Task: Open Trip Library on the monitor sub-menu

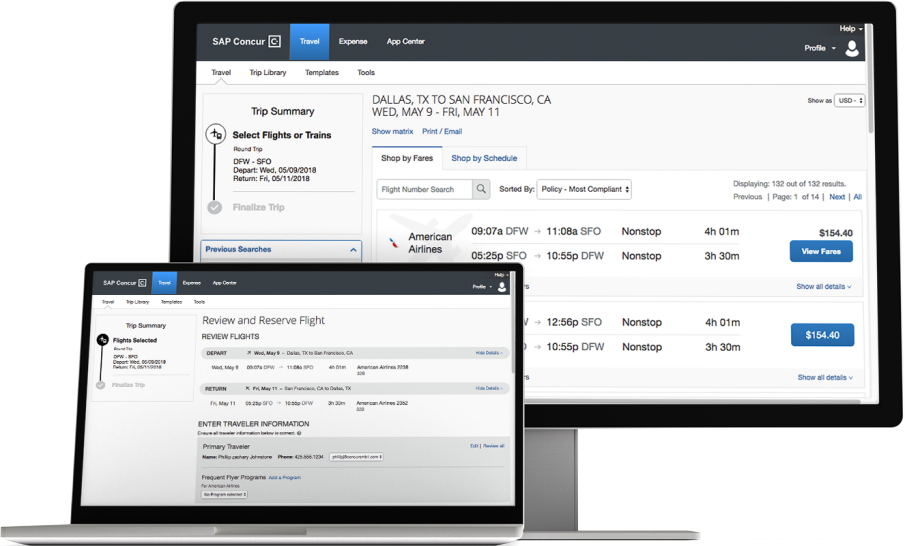Action: tap(268, 73)
